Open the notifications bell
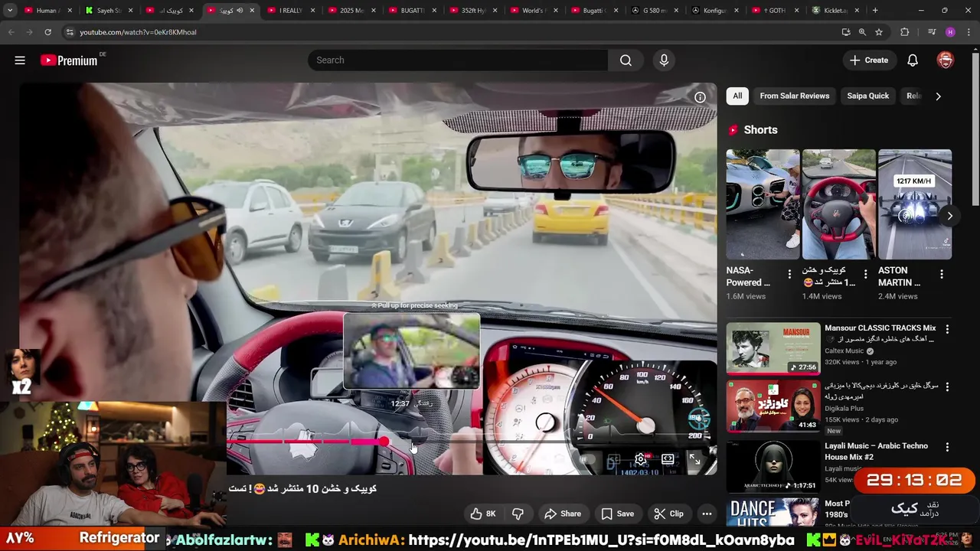 pyautogui.click(x=913, y=60)
